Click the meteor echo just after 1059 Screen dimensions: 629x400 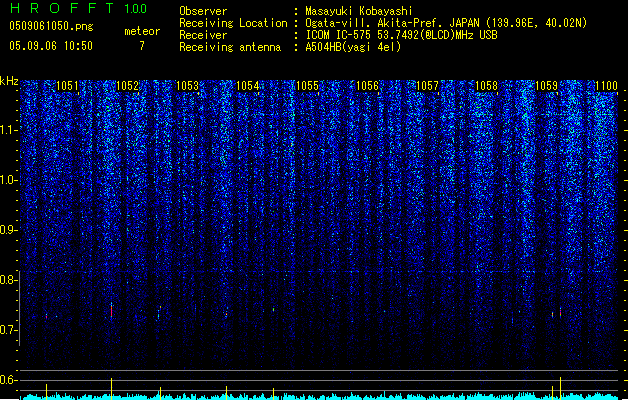(x=560, y=313)
